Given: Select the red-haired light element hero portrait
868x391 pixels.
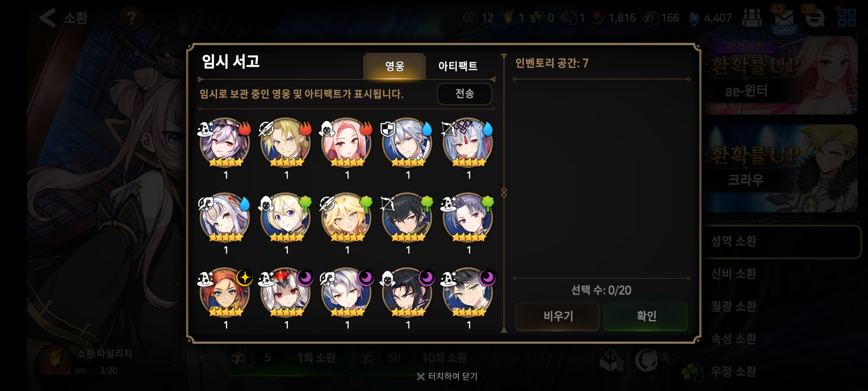Looking at the screenshot, I should pos(225,292).
